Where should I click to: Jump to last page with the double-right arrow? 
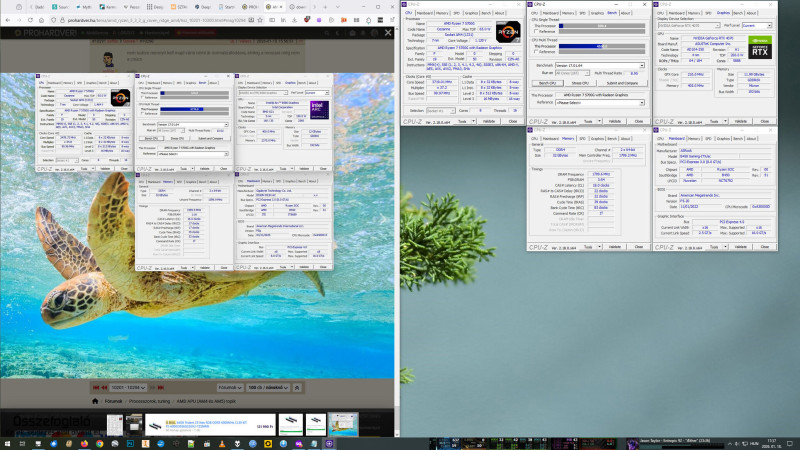[x=161, y=388]
